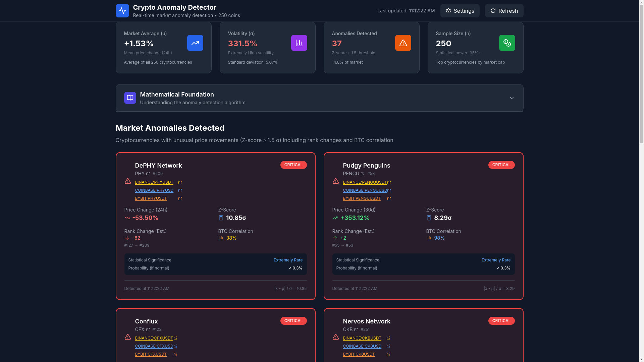
Task: Open the BYBIT:CFXUSDT link
Action: click(x=151, y=354)
